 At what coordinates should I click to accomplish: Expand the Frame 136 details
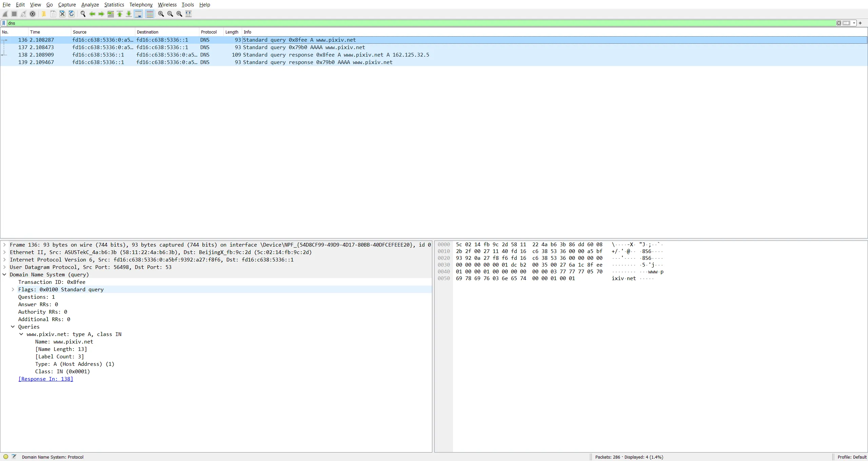click(4, 245)
